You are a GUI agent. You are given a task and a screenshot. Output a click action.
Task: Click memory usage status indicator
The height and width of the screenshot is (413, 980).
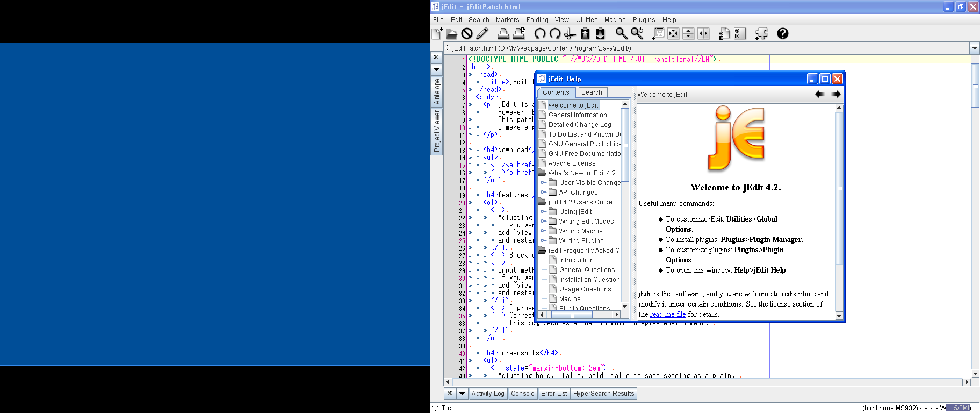point(959,408)
